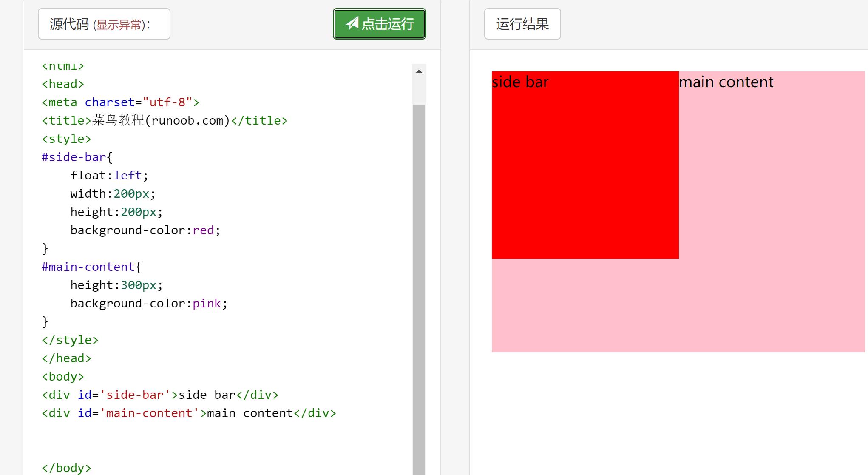Click the '</body>' closing tag line
The height and width of the screenshot is (475, 868).
pyautogui.click(x=66, y=468)
